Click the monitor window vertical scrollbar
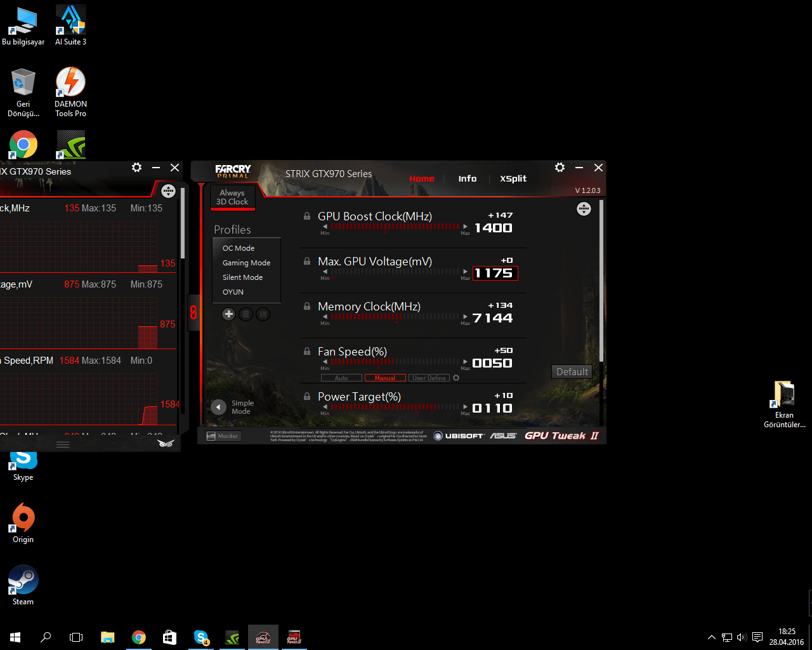This screenshot has width=812, height=650. tap(183, 222)
